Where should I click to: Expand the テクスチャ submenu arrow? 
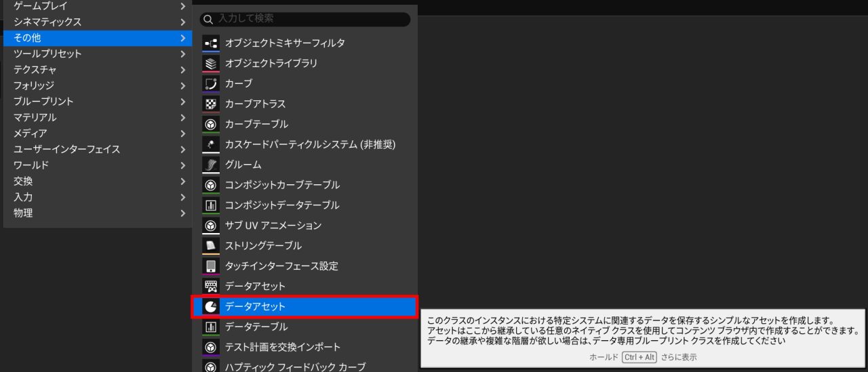pos(182,70)
